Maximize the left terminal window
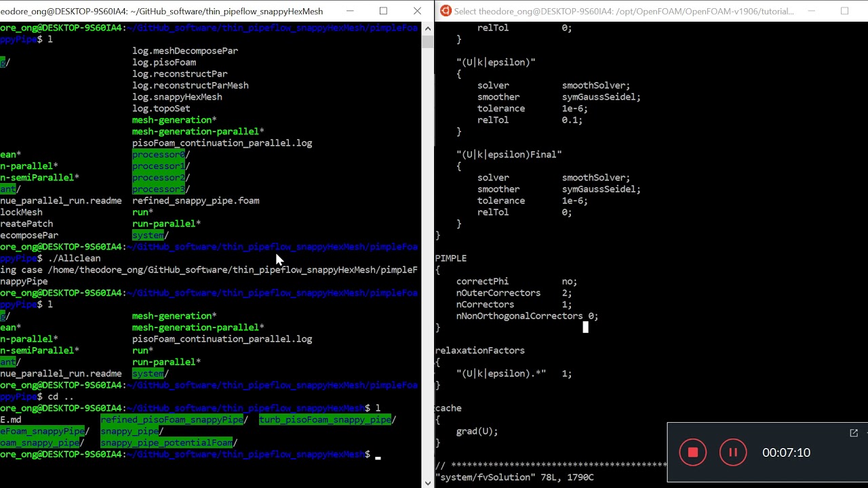The width and height of the screenshot is (868, 488). tap(383, 11)
